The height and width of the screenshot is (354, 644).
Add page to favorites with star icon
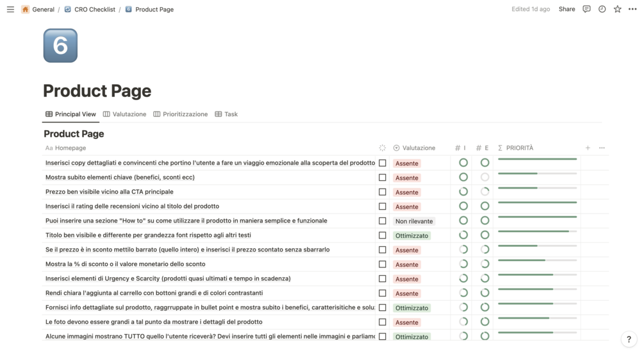[617, 10]
